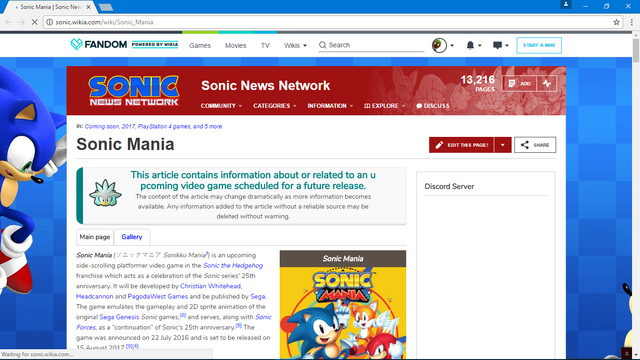Image resolution: width=640 pixels, height=360 pixels.
Task: Click the browser address bar
Action: pyautogui.click(x=333, y=22)
